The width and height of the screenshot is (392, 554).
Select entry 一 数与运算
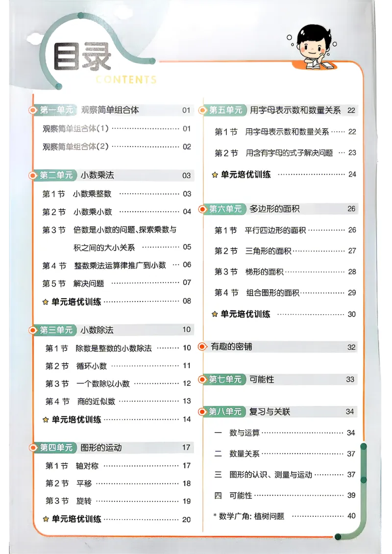pos(285,433)
